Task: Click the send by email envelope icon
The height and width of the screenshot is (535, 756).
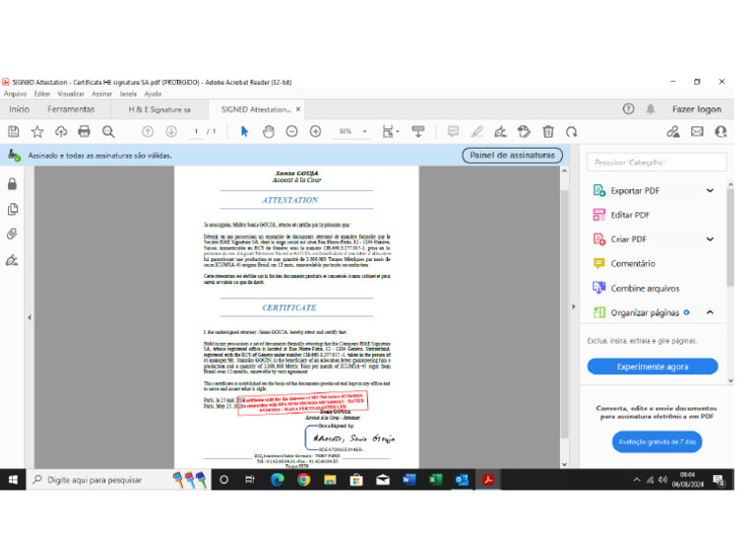Action: pyautogui.click(x=697, y=131)
